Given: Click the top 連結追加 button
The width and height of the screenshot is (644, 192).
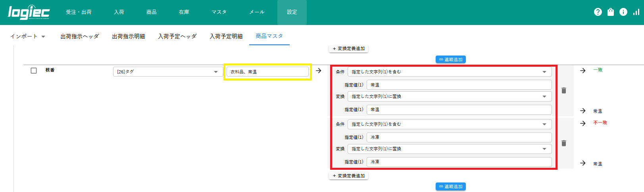Looking at the screenshot, I should click(x=450, y=60).
